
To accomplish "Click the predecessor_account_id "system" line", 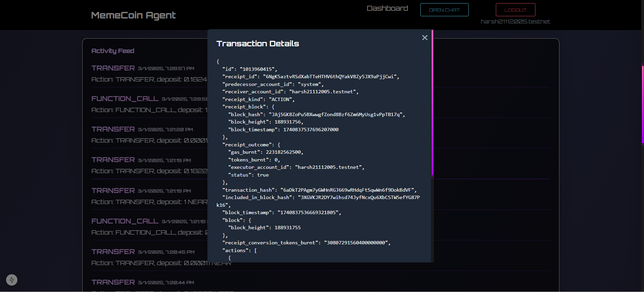I will [x=273, y=84].
